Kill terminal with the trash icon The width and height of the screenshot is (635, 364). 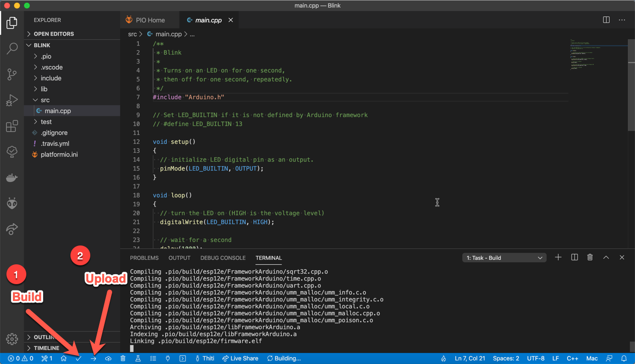pos(590,257)
